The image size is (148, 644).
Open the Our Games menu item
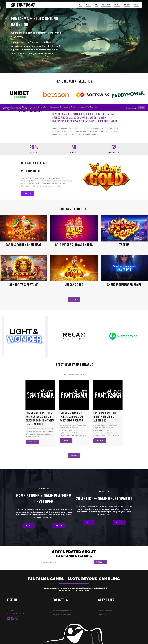click(117, 5)
